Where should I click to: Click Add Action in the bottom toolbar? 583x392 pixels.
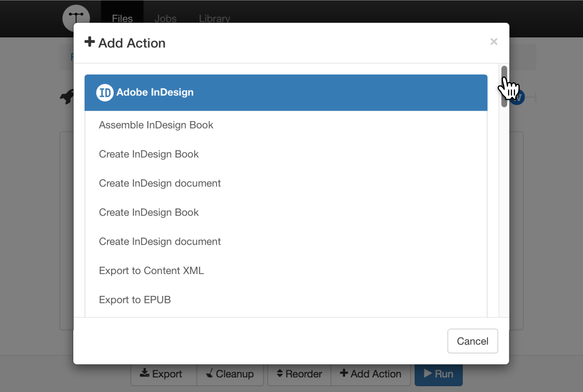point(371,374)
